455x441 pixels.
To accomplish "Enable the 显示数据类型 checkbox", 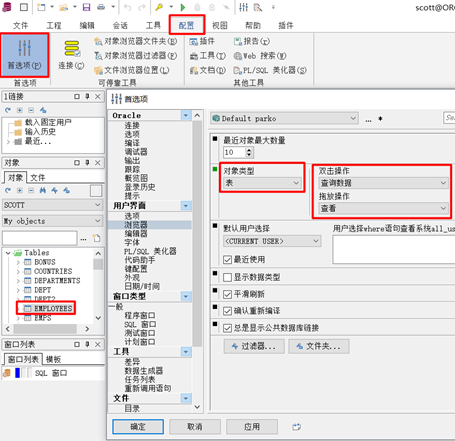I will pyautogui.click(x=227, y=277).
